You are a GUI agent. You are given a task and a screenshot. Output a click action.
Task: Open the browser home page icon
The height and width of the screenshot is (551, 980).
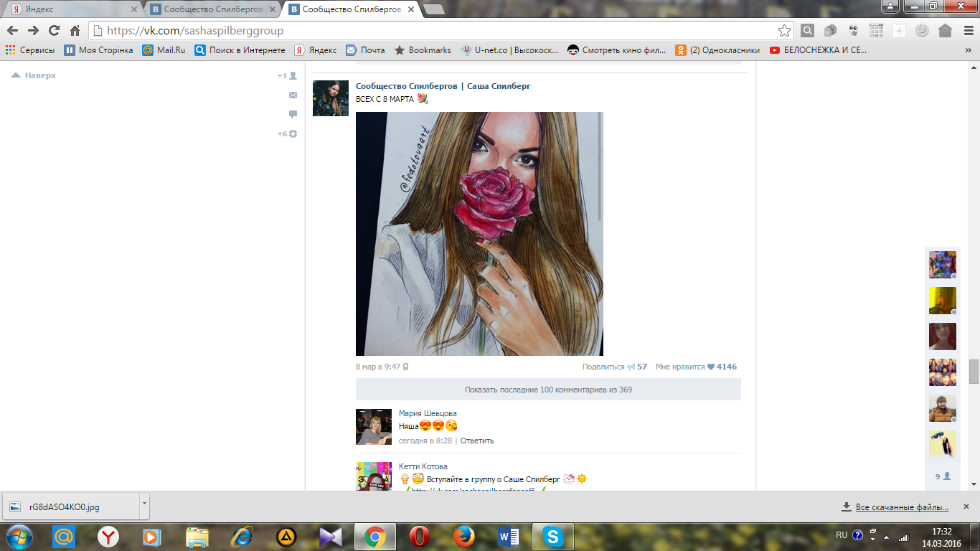[75, 31]
